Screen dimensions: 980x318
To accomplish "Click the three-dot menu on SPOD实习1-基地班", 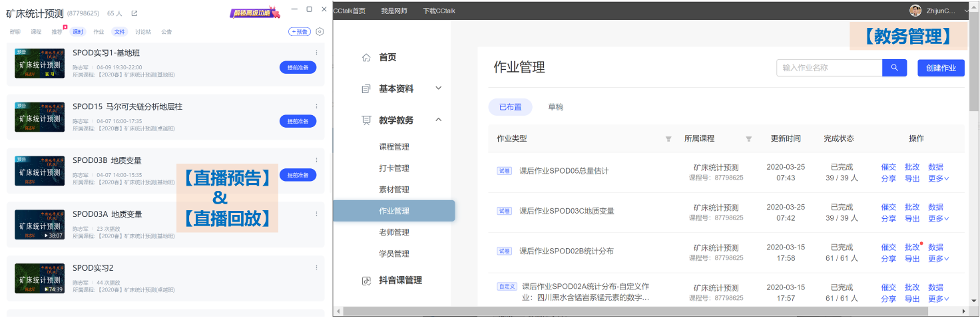I will point(316,53).
